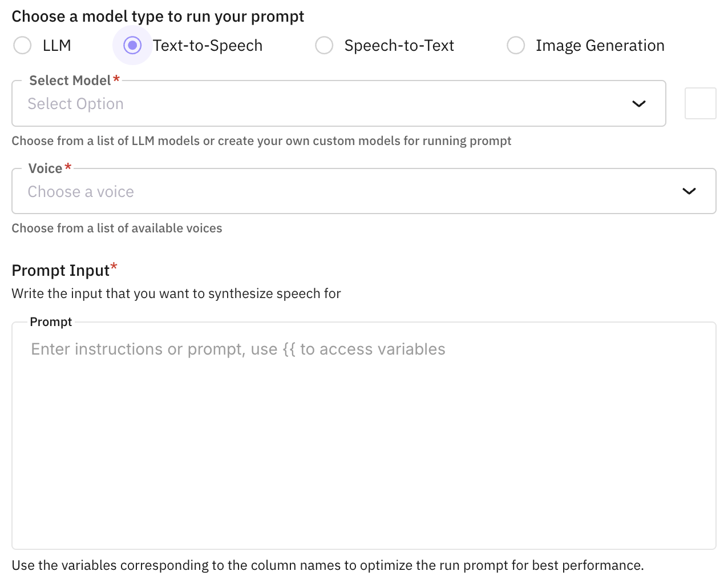Click the red asterisk beside Select Model

click(x=116, y=80)
